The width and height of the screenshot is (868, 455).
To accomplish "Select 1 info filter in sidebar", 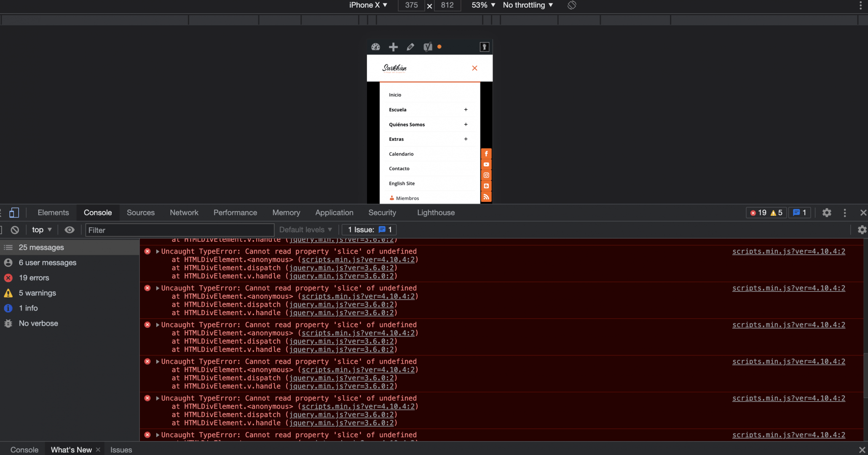I will [70, 308].
